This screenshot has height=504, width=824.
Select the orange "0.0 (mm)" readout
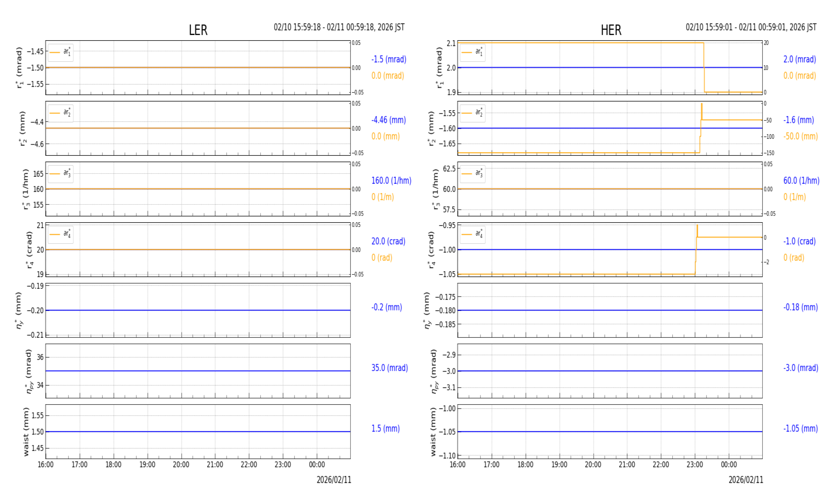tap(386, 136)
